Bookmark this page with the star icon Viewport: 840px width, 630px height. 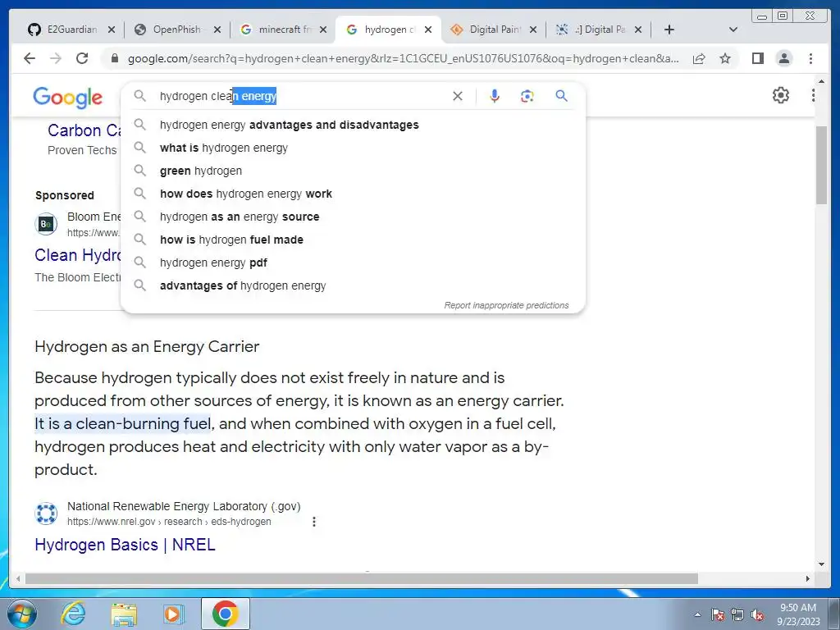pos(725,58)
